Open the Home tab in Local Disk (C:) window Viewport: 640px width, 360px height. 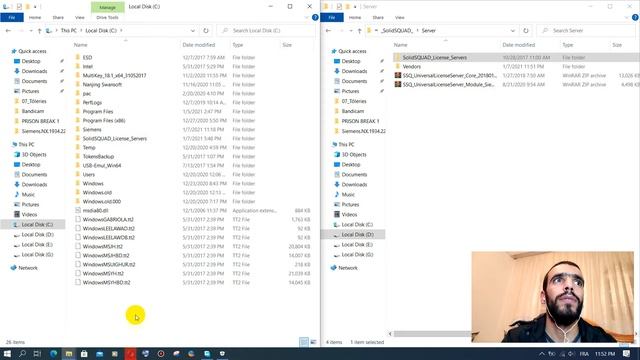pos(35,18)
